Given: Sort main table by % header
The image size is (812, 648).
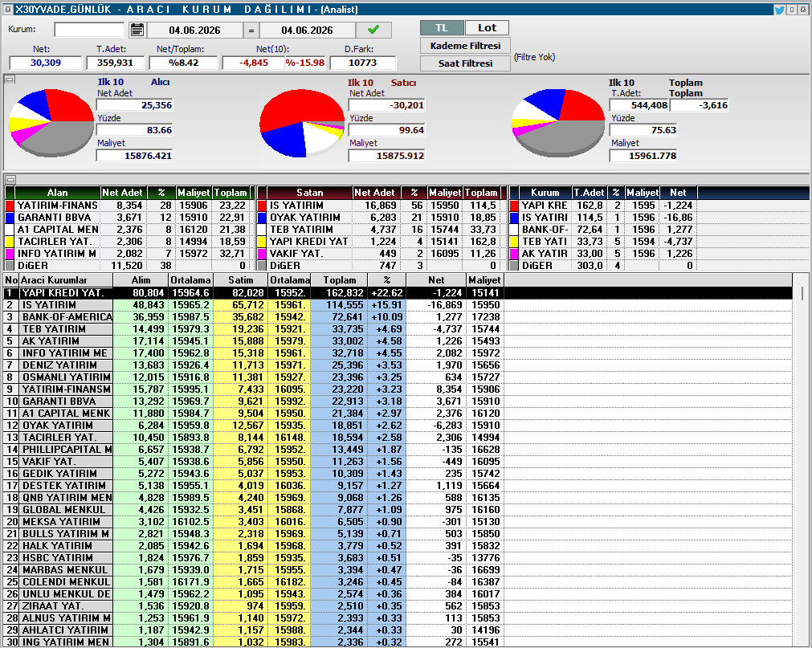Looking at the screenshot, I should (x=387, y=280).
